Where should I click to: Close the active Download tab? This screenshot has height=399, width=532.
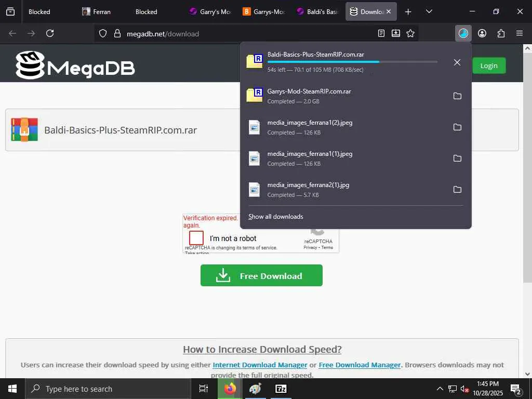coord(389,11)
